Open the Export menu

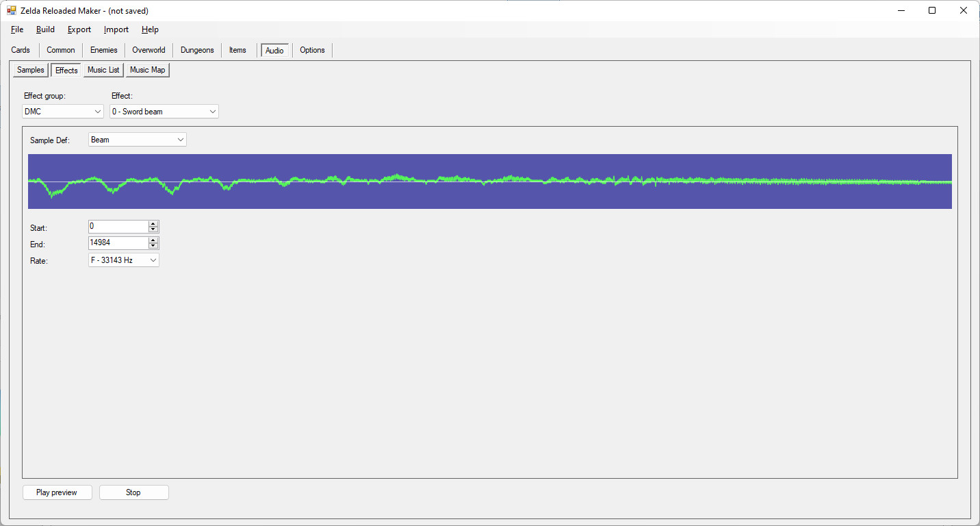pyautogui.click(x=79, y=29)
